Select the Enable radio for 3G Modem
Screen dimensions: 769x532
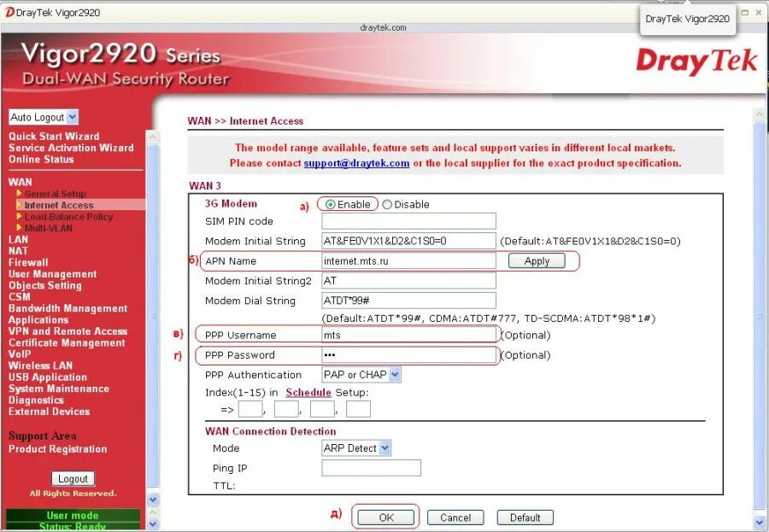click(331, 204)
